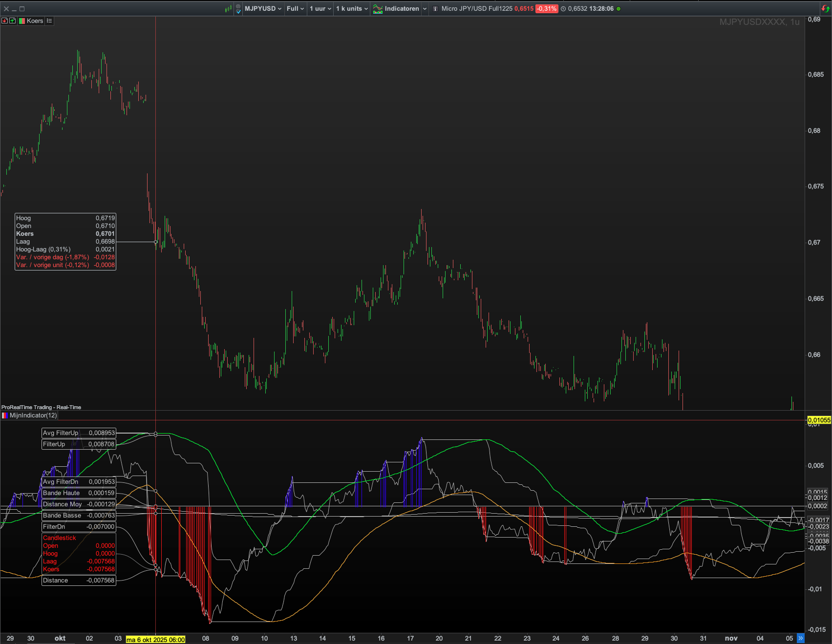The height and width of the screenshot is (644, 832).
Task: Click the green real-time status dot
Action: point(619,9)
